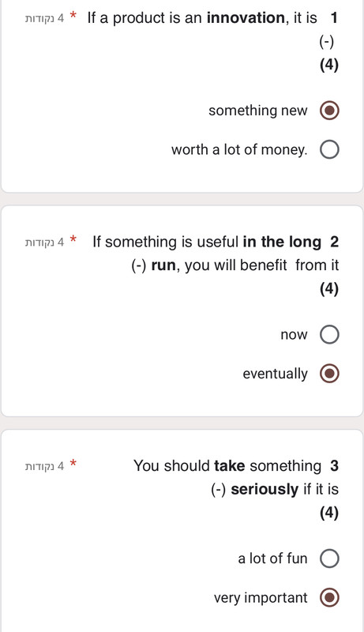Select the "something new" radio button
Screen dimensions: 364x632
[x=329, y=111]
